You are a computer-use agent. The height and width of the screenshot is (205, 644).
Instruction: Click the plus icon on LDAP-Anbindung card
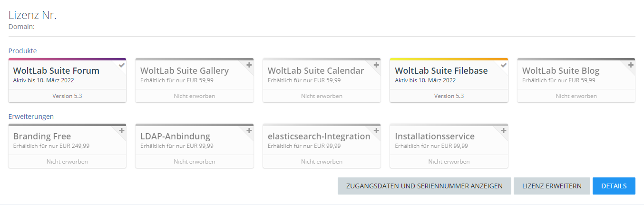(x=249, y=131)
